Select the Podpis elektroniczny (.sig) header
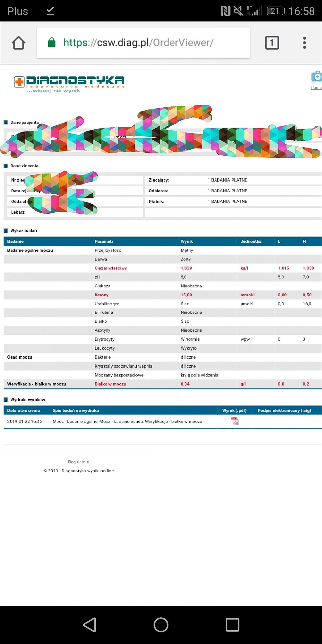322x644 pixels. pyautogui.click(x=284, y=410)
